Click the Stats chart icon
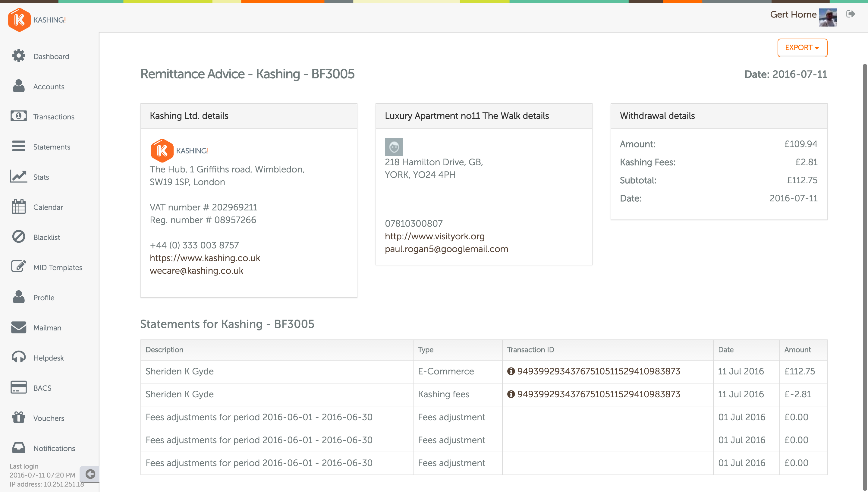868x492 pixels. (19, 176)
